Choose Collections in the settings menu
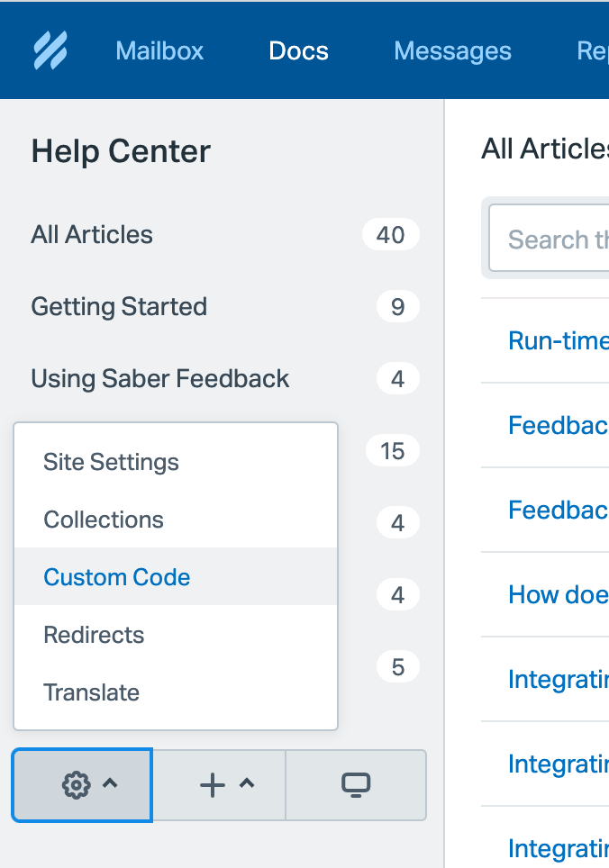 104,520
